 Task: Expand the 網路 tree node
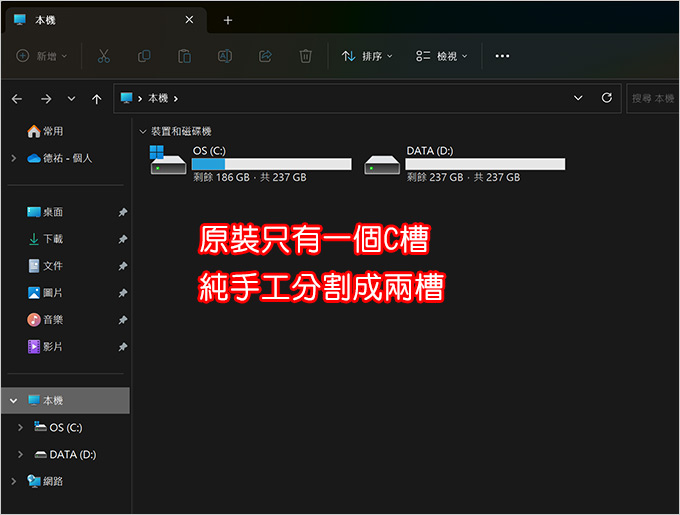click(x=14, y=481)
